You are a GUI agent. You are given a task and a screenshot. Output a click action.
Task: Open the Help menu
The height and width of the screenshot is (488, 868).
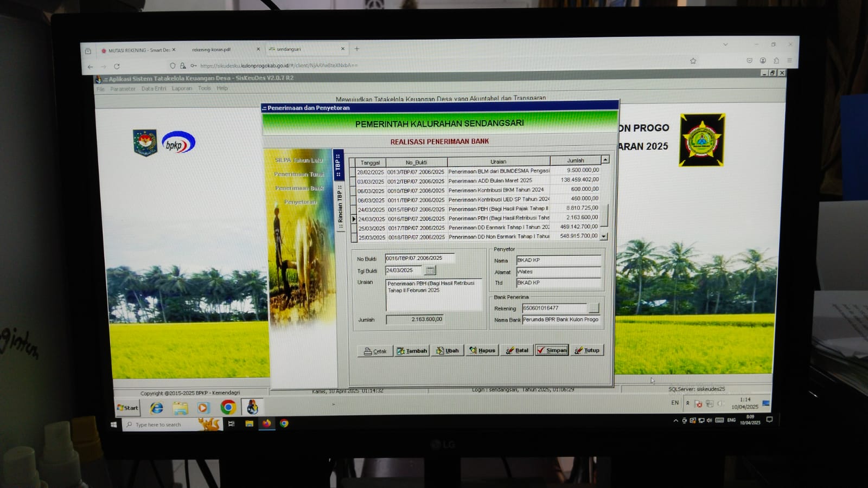click(x=222, y=88)
